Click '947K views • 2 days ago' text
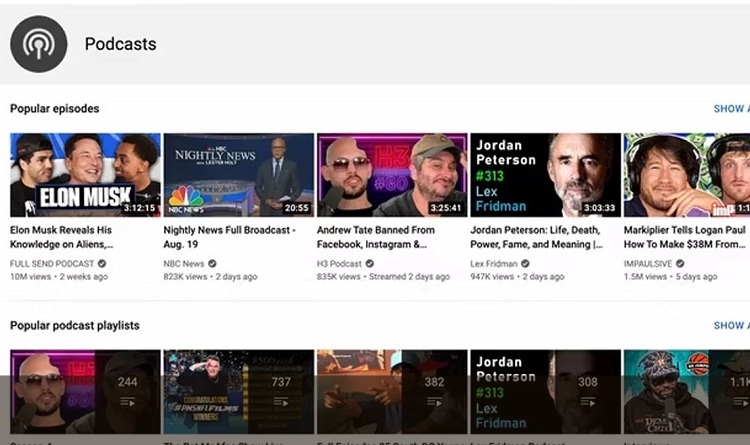Viewport: 750px width, 445px height. tap(518, 277)
